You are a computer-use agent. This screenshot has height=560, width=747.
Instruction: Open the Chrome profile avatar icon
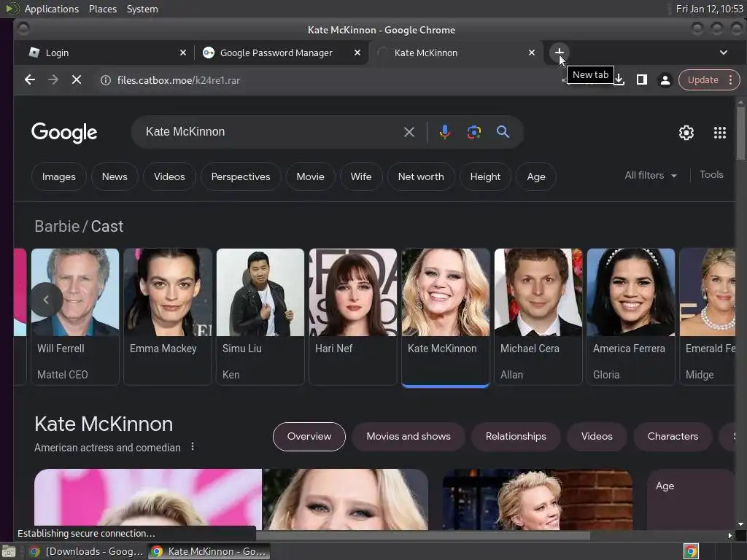click(x=665, y=79)
